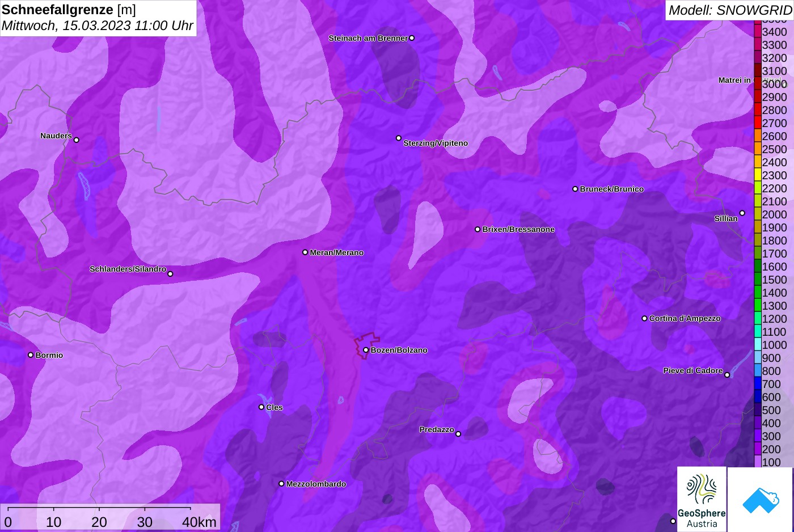Click the 40km scale bar label
This screenshot has height=532, width=794.
[x=199, y=522]
